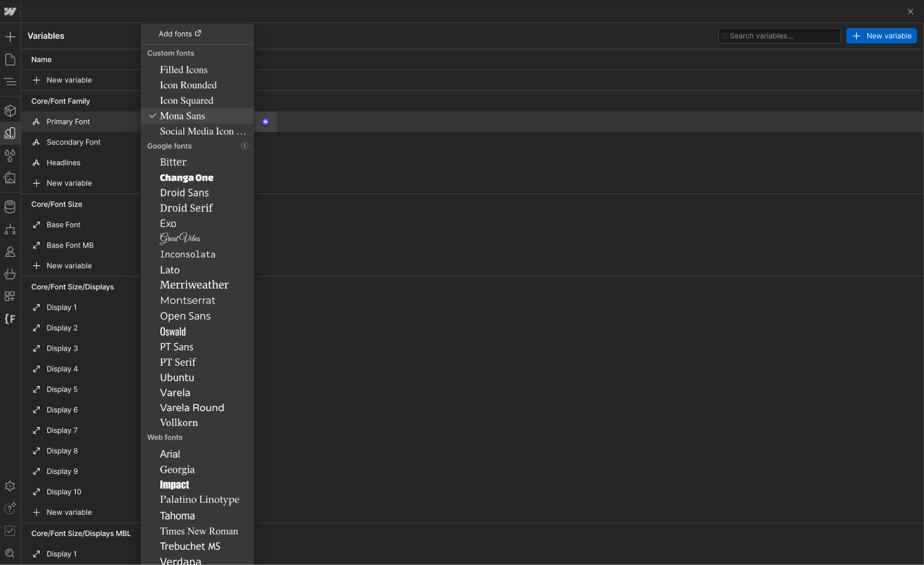Open the Add fonts link
This screenshot has width=924, height=565.
[x=179, y=33]
